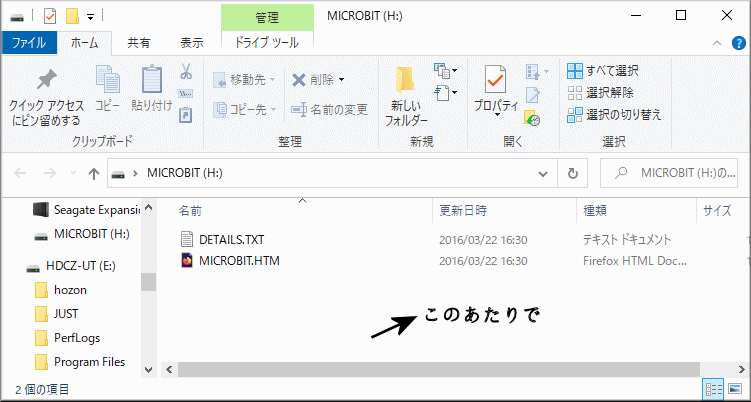The width and height of the screenshot is (751, 402).
Task: Open the Recent locations dropdown arrow
Action: point(73,173)
